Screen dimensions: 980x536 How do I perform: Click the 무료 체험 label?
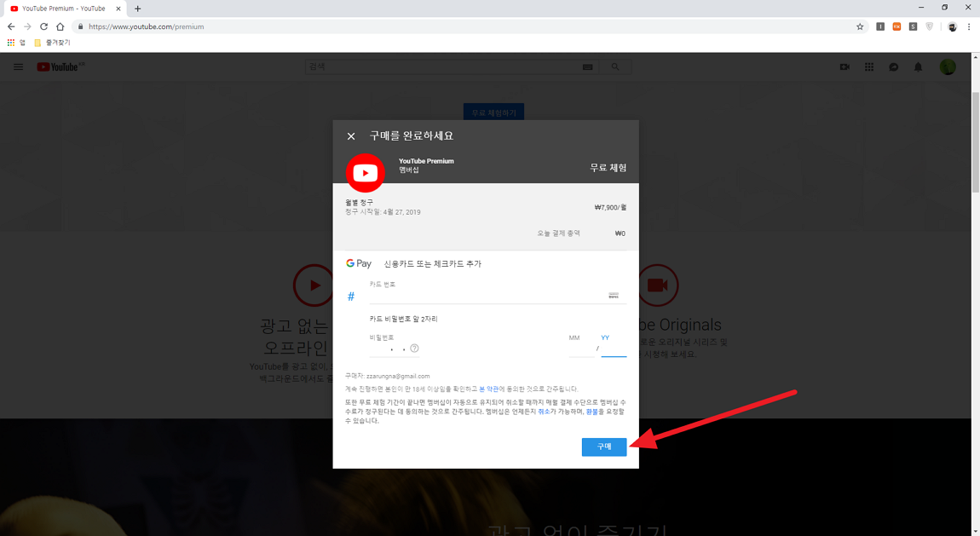pos(608,167)
